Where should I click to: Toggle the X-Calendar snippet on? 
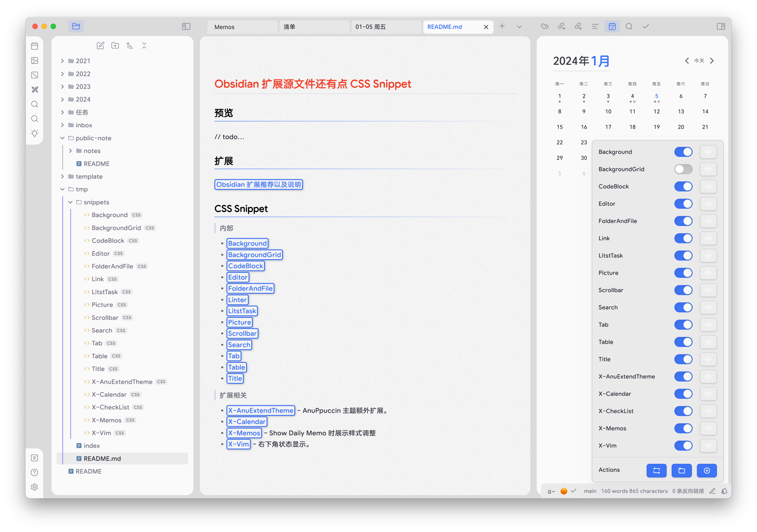tap(684, 393)
